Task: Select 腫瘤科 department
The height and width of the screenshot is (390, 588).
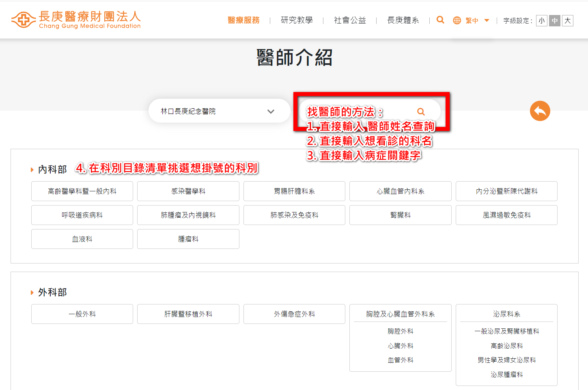Action: [188, 239]
